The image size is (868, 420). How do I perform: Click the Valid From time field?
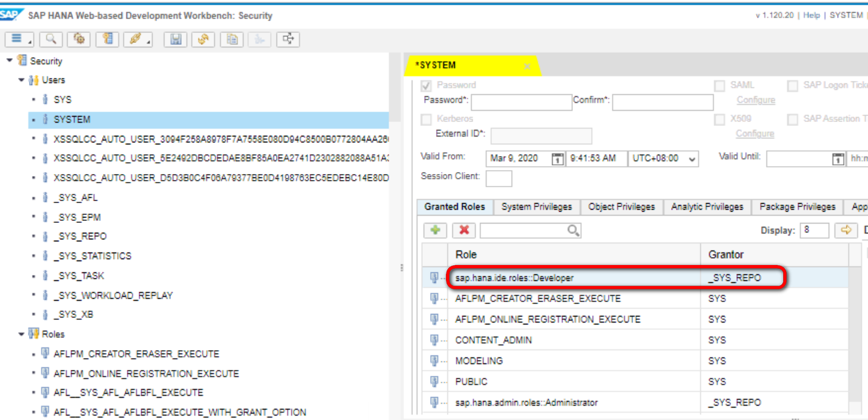597,158
